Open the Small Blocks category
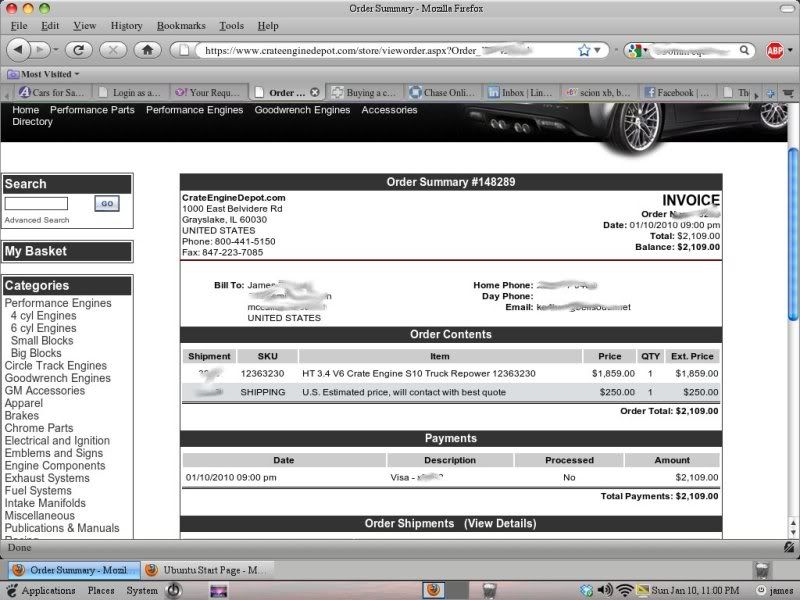Screen dimensions: 800x600 (42, 340)
